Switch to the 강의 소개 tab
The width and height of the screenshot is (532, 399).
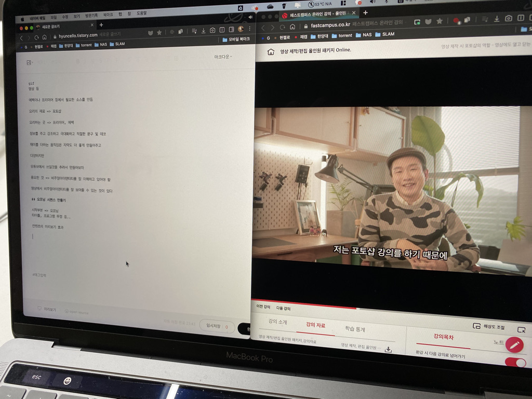pyautogui.click(x=277, y=321)
